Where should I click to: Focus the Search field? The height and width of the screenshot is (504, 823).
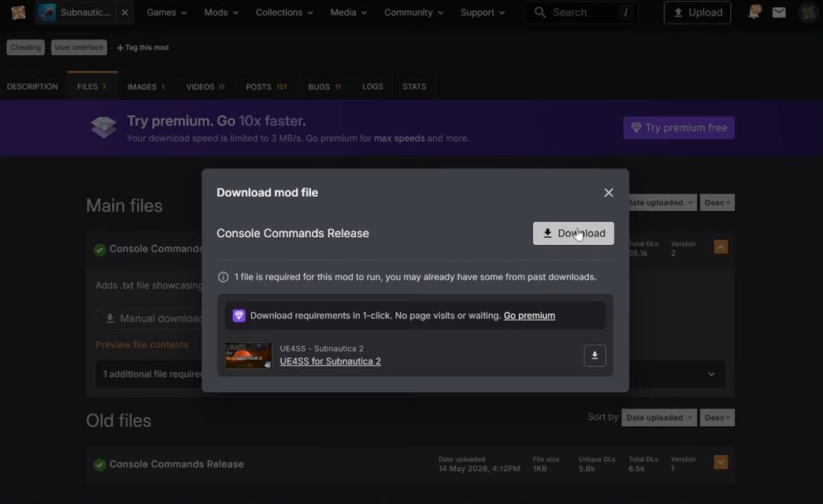[581, 12]
